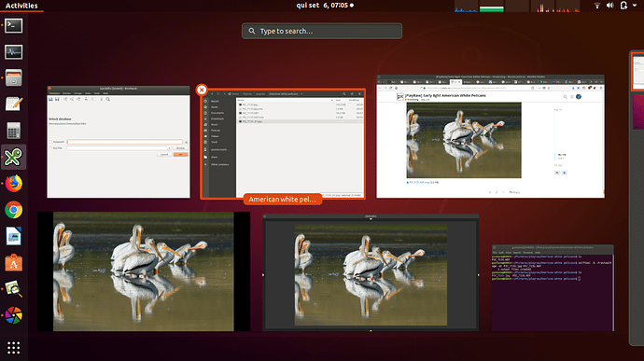Open the Files manager dock icon
Screen dimensions: 644x361
click(x=14, y=78)
